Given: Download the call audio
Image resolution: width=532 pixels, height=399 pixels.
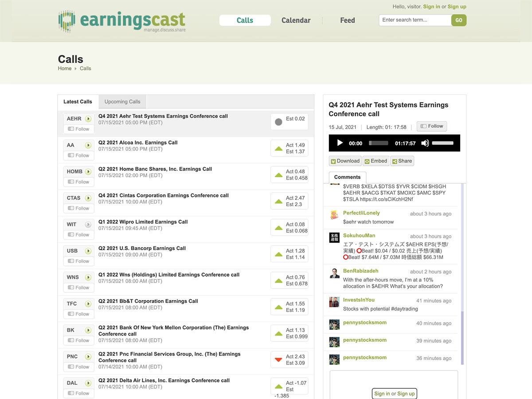Looking at the screenshot, I should 345,161.
